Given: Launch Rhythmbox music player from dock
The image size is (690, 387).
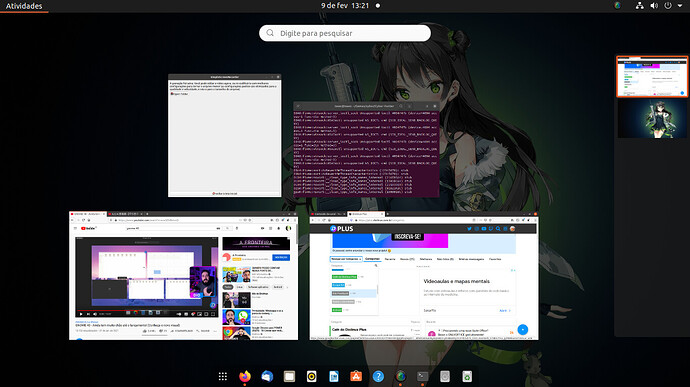Looking at the screenshot, I should tap(312, 376).
